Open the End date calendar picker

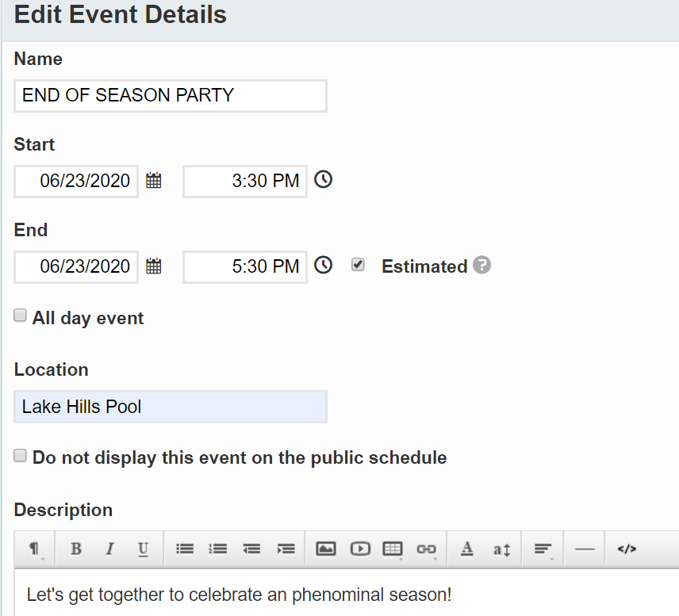pos(154,266)
